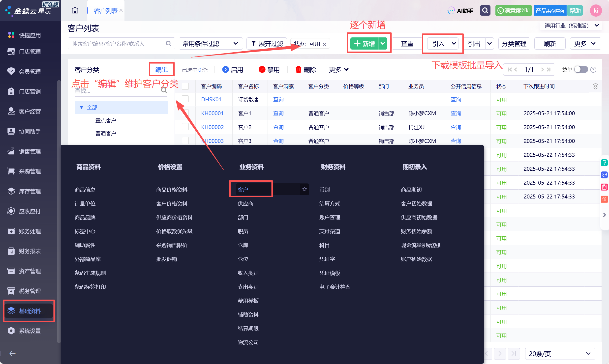Click the 编辑 link for 客户分类
The width and height of the screenshot is (609, 364).
point(161,70)
